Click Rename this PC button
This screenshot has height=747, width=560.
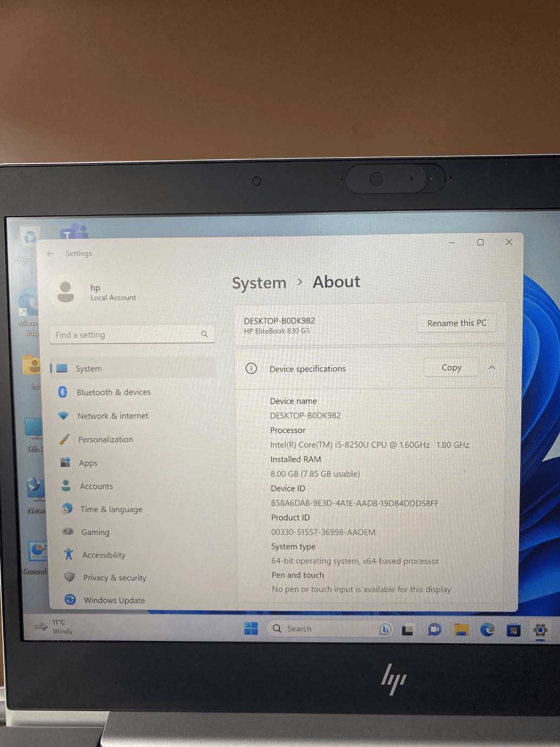(457, 323)
